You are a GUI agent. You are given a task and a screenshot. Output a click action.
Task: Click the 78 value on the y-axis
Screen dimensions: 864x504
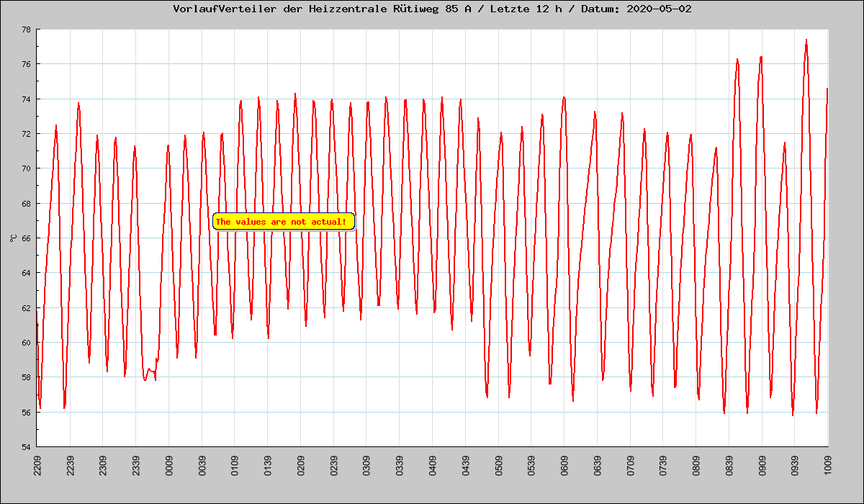(x=25, y=30)
